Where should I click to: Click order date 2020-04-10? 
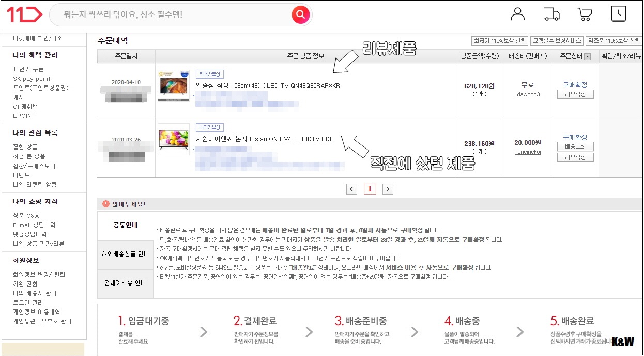coord(126,82)
